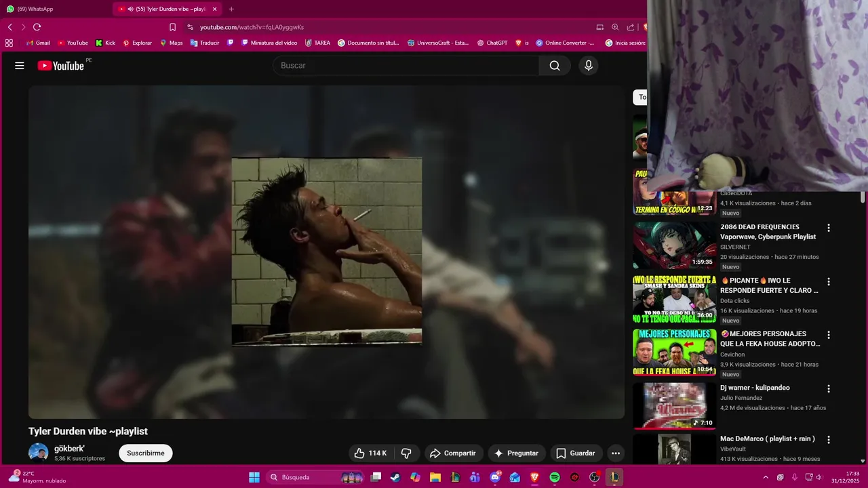This screenshot has width=868, height=488.
Task: Open the YouTube guide hamburger menu
Action: tap(20, 66)
